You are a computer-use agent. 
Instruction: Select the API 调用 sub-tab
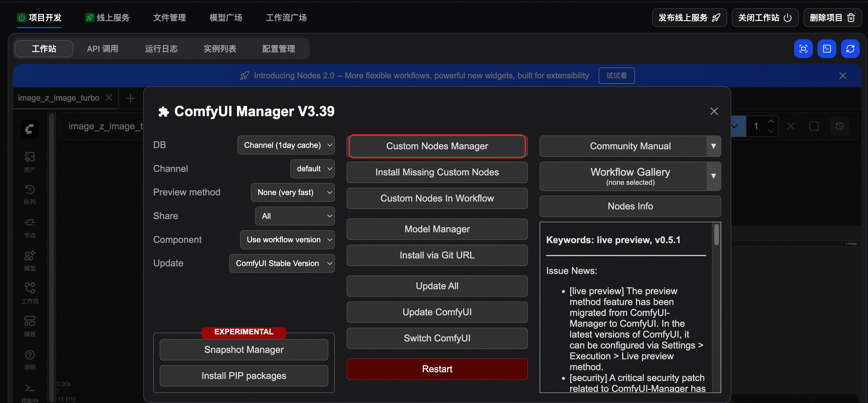click(x=102, y=49)
